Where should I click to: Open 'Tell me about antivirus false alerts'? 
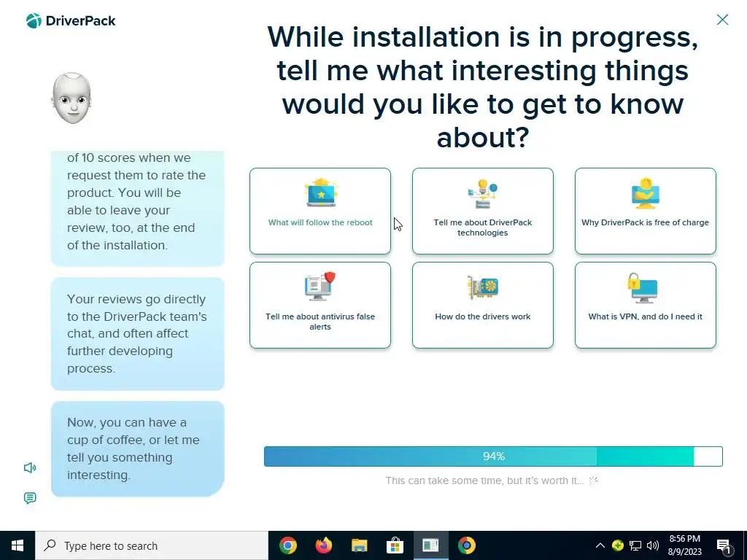point(320,306)
